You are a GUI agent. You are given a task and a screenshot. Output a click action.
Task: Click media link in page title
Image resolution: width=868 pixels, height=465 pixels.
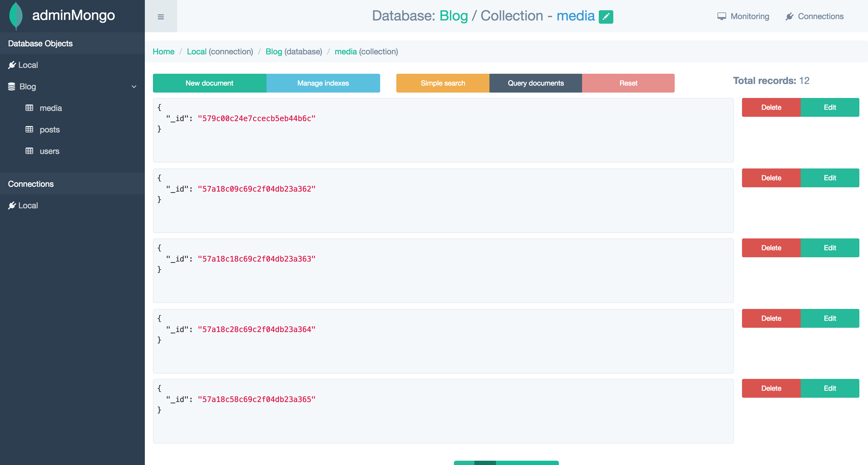pyautogui.click(x=576, y=16)
